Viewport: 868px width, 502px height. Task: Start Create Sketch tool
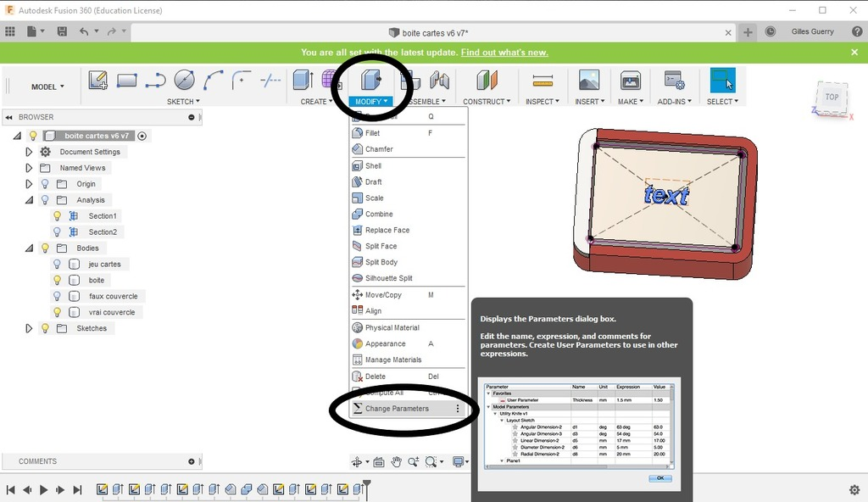[98, 81]
